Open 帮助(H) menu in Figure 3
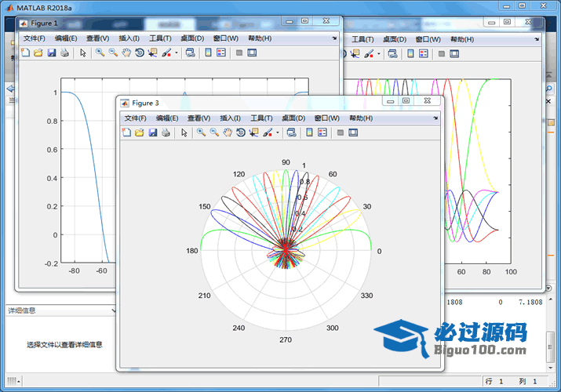 pos(360,118)
